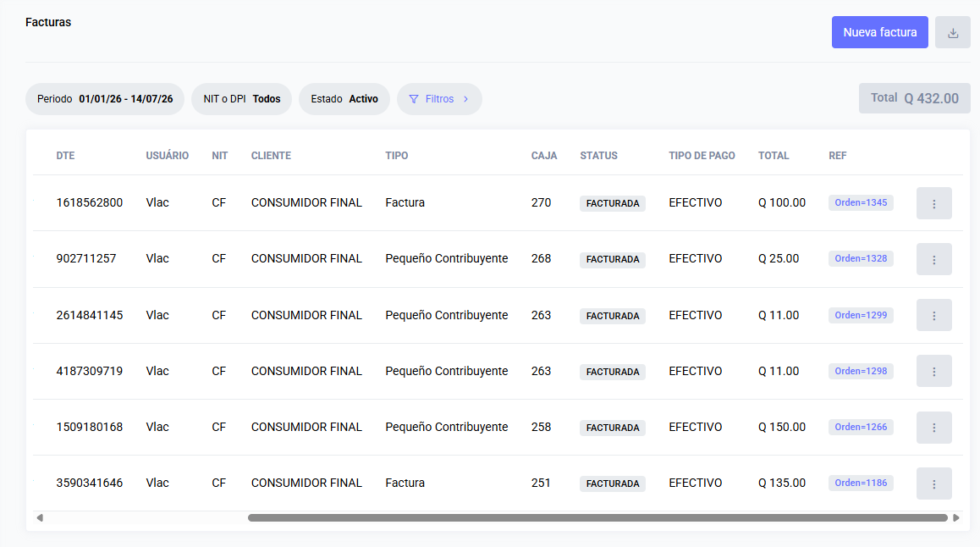The width and height of the screenshot is (980, 547).
Task: Open actions menu for invoice 1509180168
Action: point(933,427)
